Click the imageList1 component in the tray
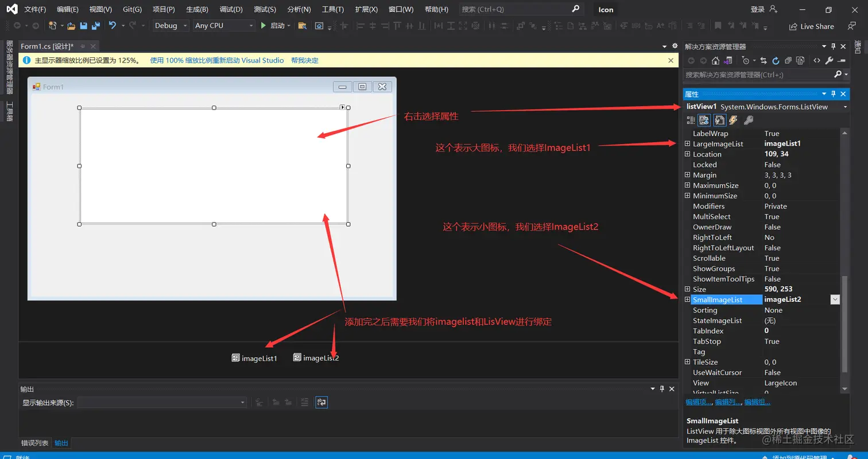868x459 pixels. click(x=254, y=358)
